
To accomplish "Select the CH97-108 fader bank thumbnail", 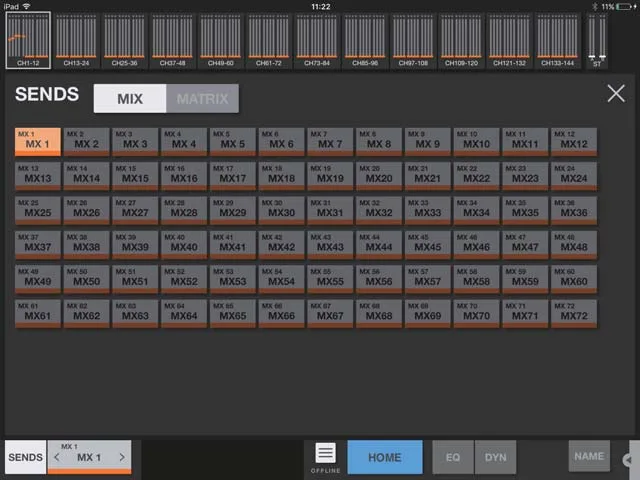I will [413, 40].
